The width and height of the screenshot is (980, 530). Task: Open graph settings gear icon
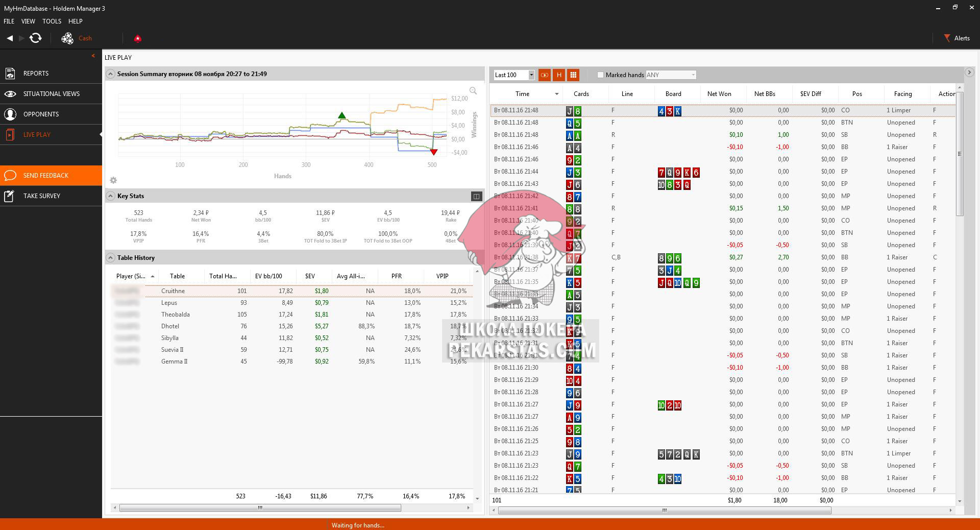coord(113,180)
